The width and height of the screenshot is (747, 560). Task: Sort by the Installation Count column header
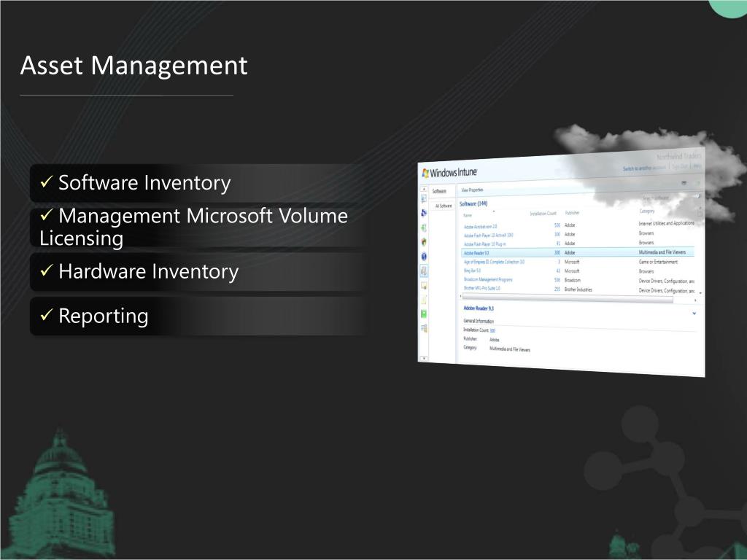pyautogui.click(x=543, y=214)
